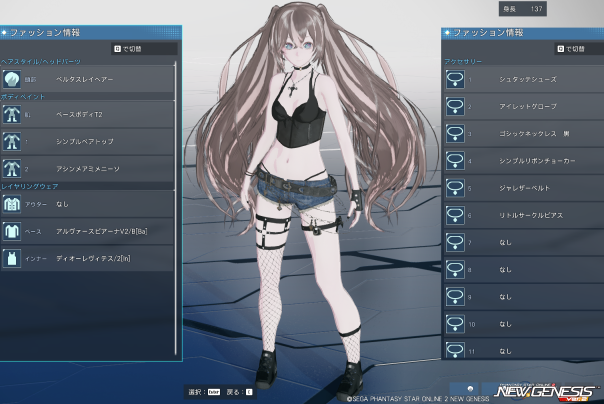This screenshot has width=604, height=404.
Task: Select the シンプルリボンチョーカー accessory name
Action: 537,161
